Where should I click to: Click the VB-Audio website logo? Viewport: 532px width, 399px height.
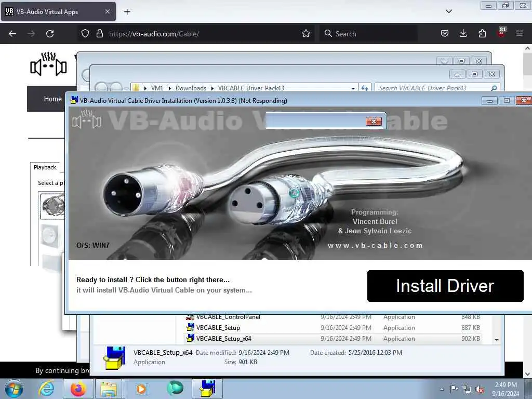pyautogui.click(x=48, y=64)
